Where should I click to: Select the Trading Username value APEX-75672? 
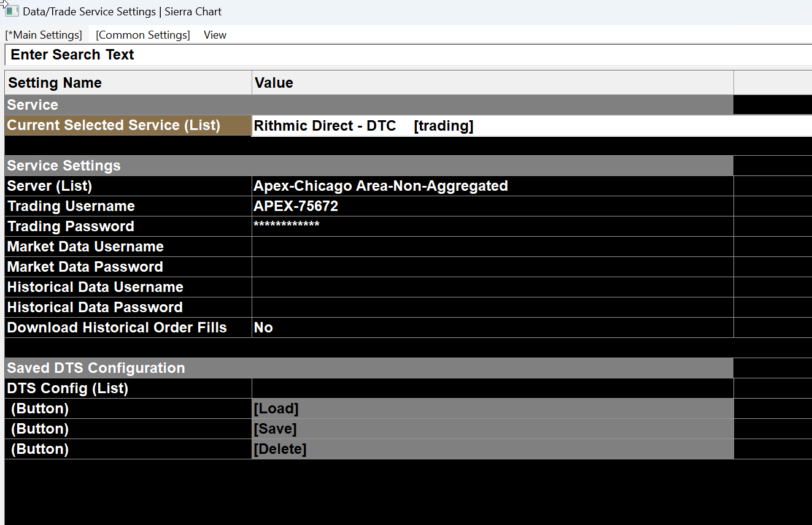(x=492, y=206)
